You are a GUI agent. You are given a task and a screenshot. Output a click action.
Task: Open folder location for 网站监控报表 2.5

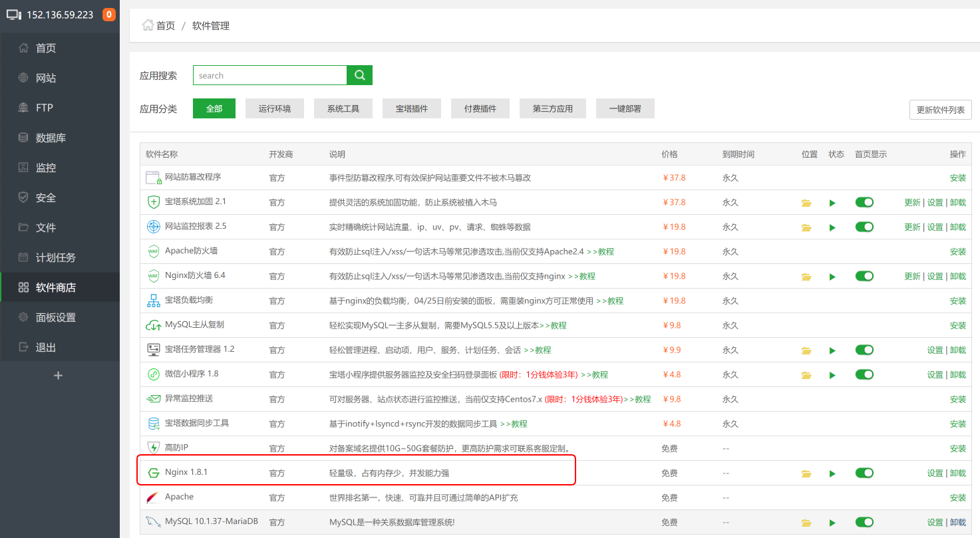pos(806,227)
